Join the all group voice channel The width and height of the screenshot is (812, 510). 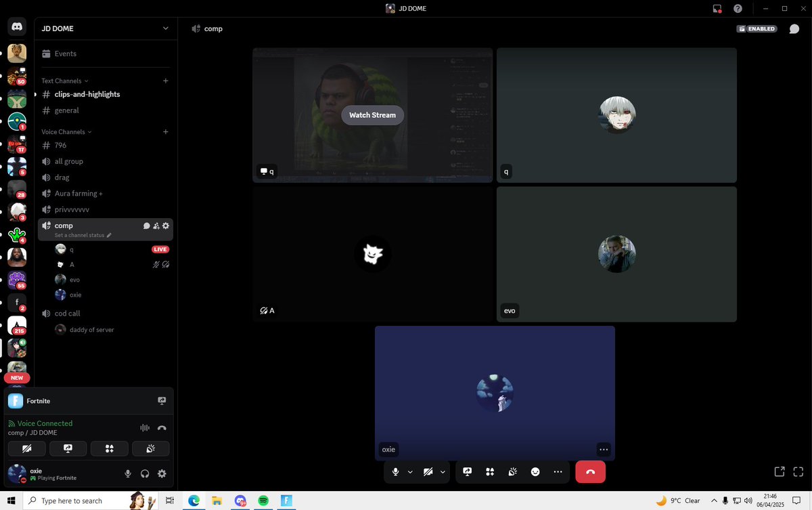tap(105, 161)
